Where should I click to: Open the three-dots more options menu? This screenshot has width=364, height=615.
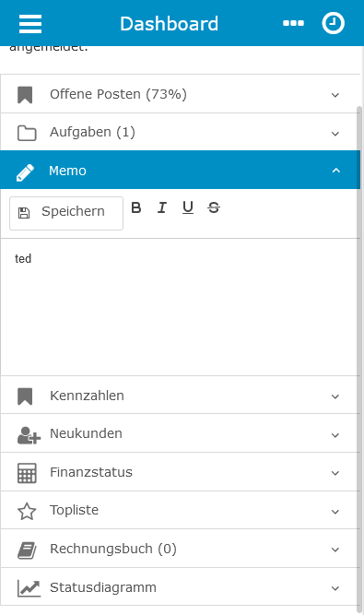293,23
